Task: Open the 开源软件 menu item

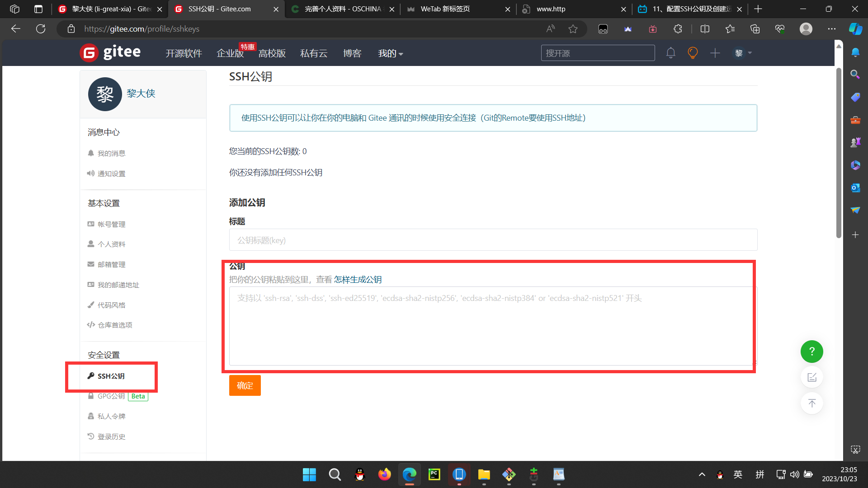Action: coord(184,53)
